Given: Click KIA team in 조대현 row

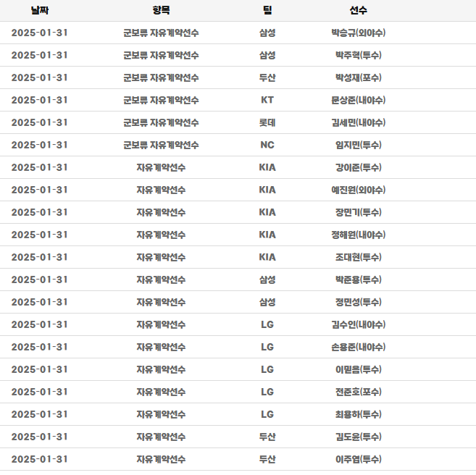Looking at the screenshot, I should (267, 257).
